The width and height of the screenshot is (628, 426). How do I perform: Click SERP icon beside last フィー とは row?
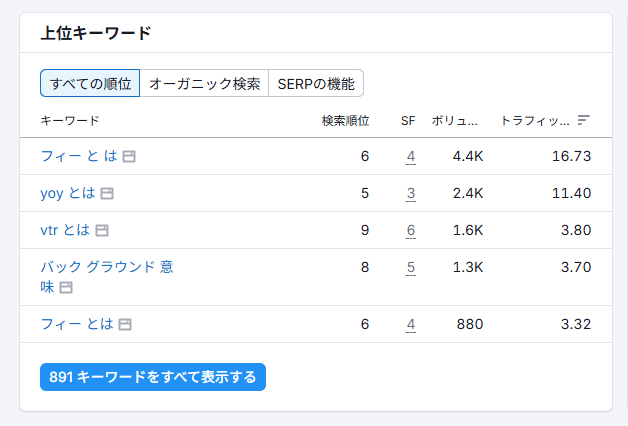pos(125,324)
